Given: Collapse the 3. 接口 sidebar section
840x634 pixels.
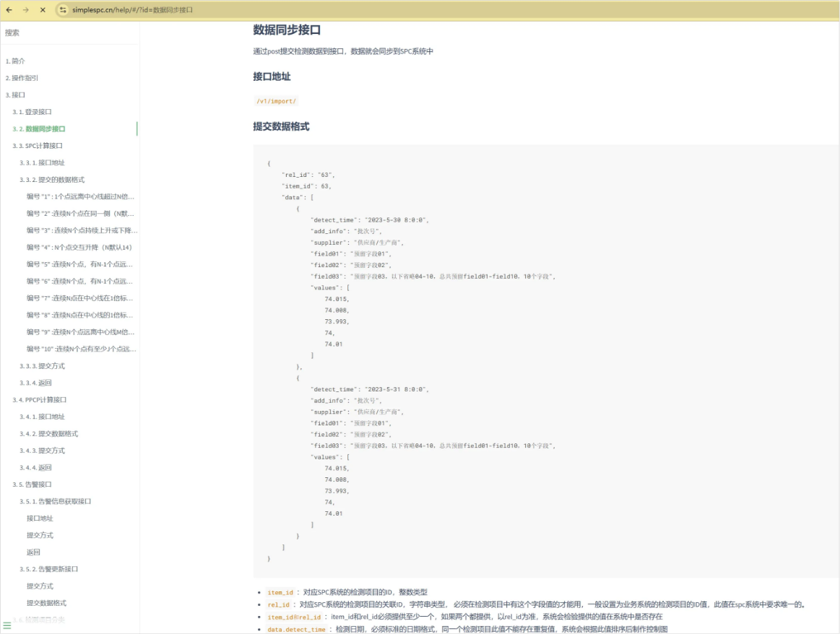Looking at the screenshot, I should 15,95.
